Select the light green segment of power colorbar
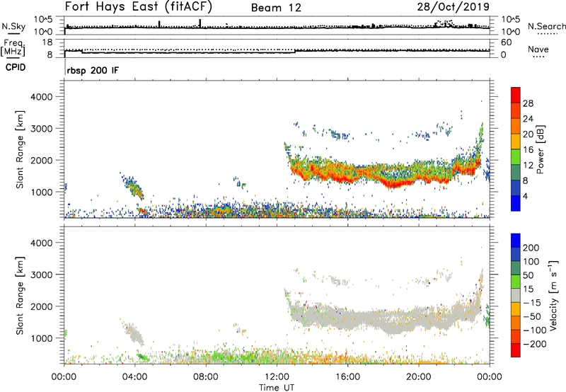Viewport: 566px width, 392px height. 516,157
